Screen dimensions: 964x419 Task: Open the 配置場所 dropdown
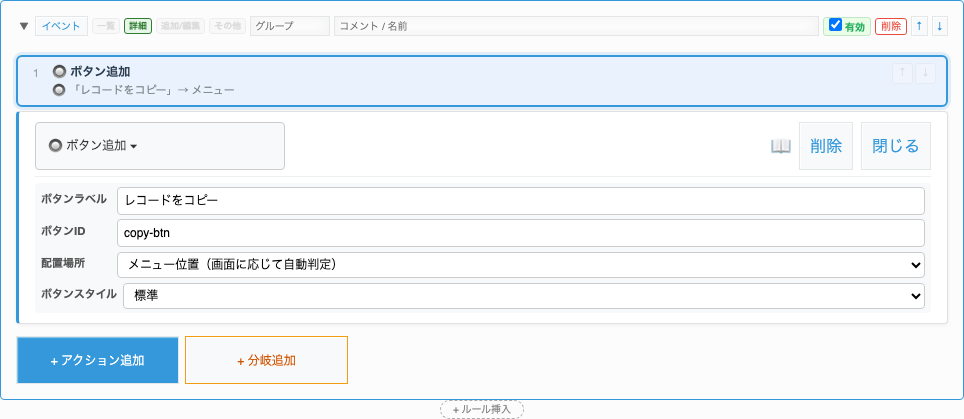[521, 265]
